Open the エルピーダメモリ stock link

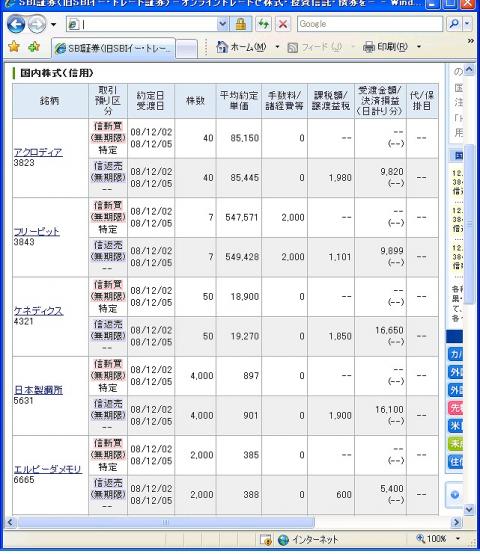click(x=48, y=469)
